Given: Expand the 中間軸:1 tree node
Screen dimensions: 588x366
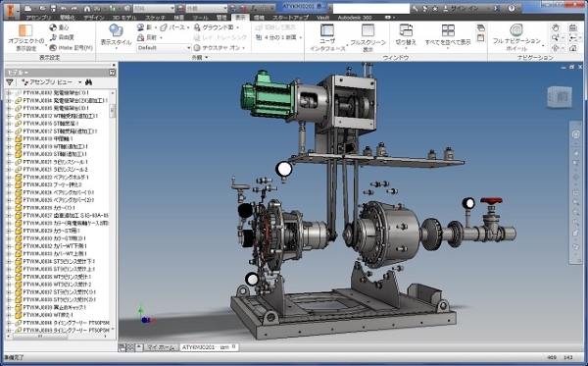Looking at the screenshot, I should (x=8, y=139).
